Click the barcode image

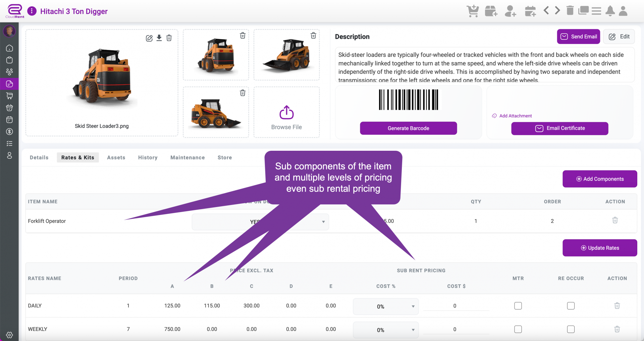point(408,99)
